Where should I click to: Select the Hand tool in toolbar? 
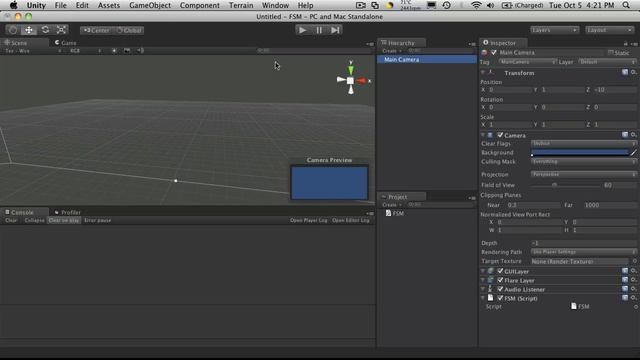tap(13, 30)
